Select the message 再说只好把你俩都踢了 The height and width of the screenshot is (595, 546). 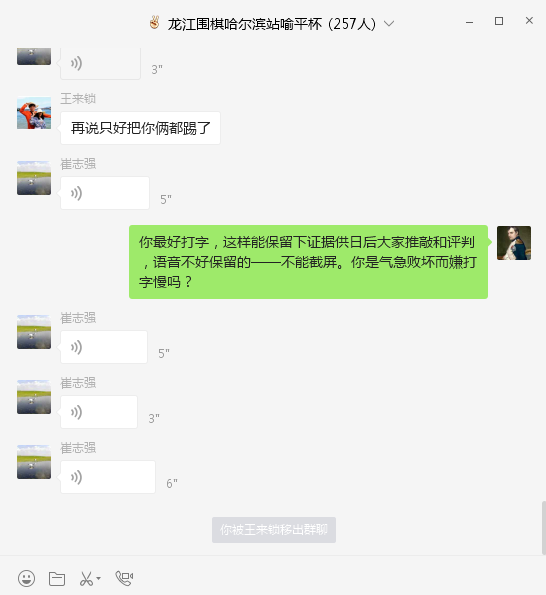140,128
